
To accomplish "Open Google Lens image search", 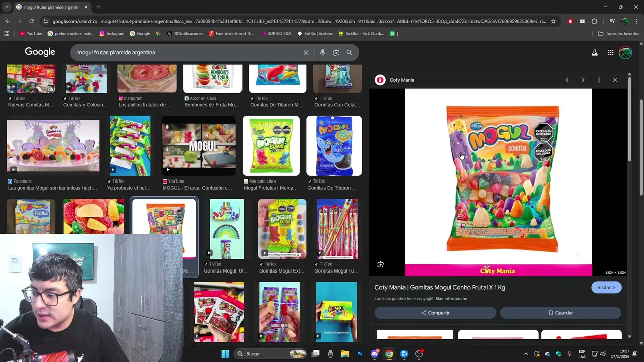I will click(x=336, y=52).
